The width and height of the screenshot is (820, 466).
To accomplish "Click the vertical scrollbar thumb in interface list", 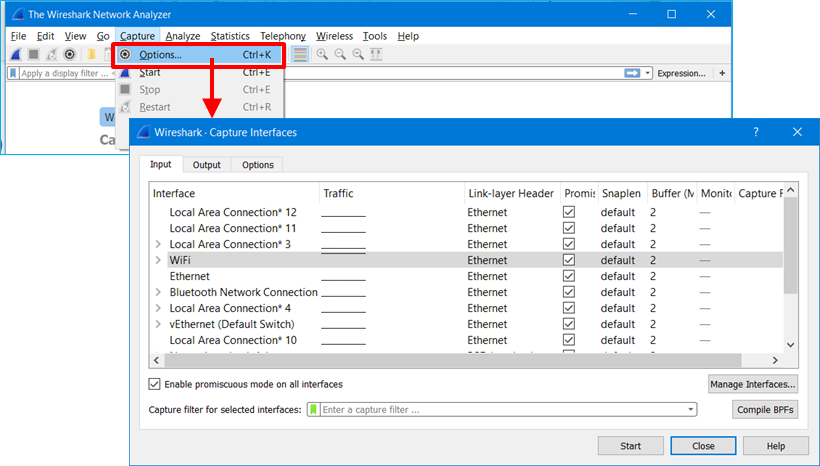I will click(790, 245).
